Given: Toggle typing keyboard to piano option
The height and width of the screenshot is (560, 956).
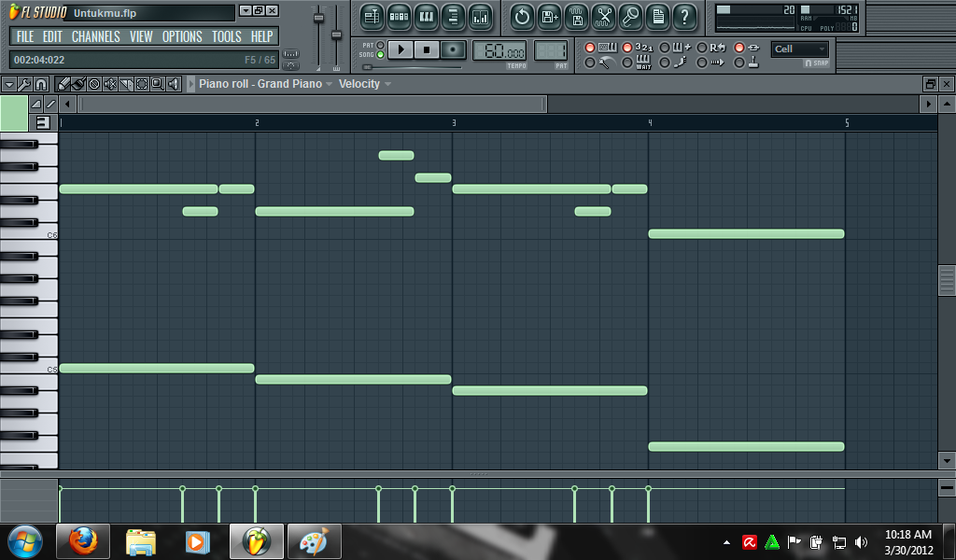Looking at the screenshot, I should coord(590,48).
